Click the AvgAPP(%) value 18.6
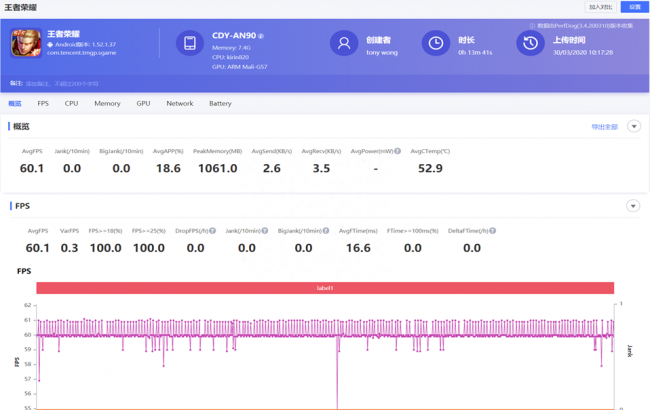Screen dimensions: 650x410 pyautogui.click(x=168, y=168)
